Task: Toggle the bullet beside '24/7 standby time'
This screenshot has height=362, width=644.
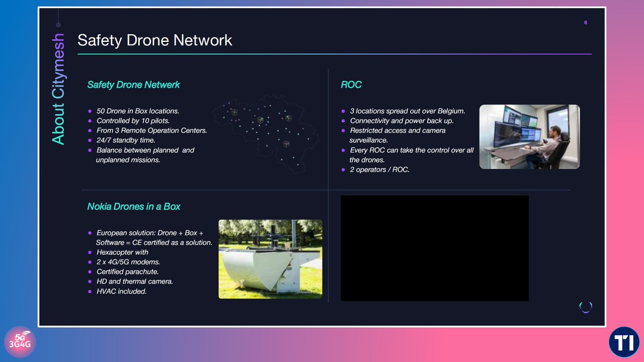Action: click(x=91, y=141)
